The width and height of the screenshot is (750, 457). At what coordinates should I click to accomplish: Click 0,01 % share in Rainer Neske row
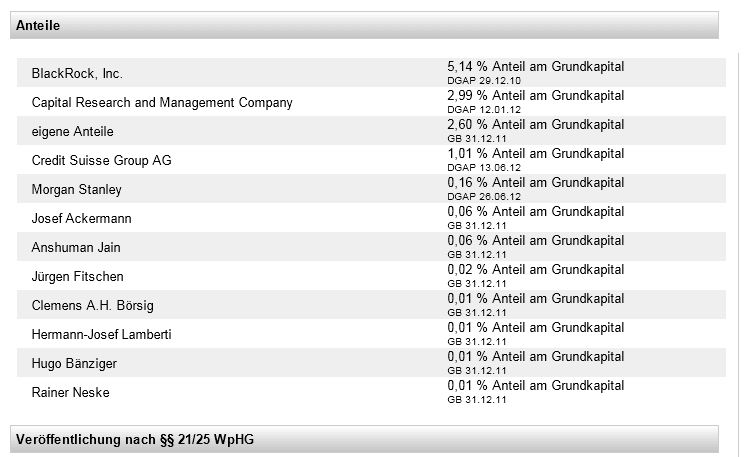[536, 386]
